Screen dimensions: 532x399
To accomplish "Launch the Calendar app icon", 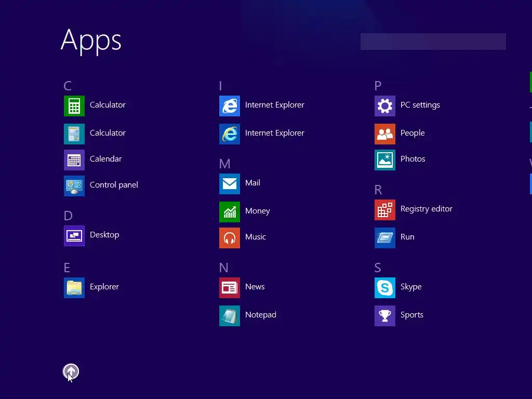I will coord(74,160).
